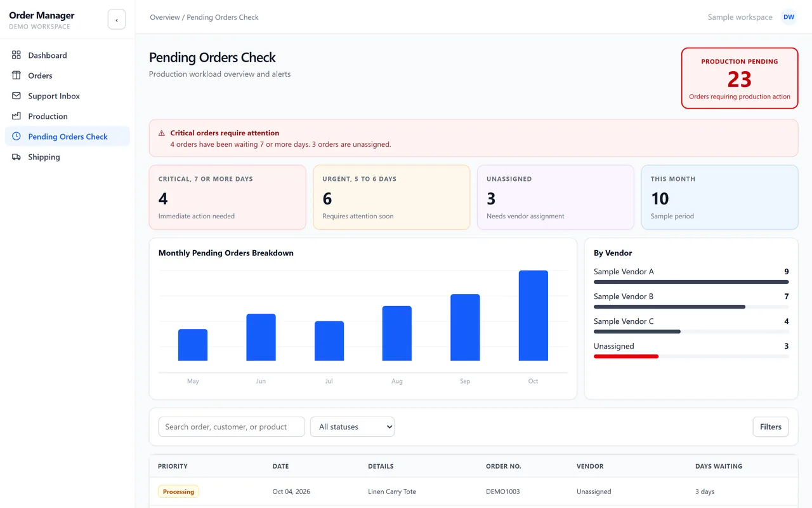Open the All statuses dropdown
The image size is (812, 508).
(352, 427)
